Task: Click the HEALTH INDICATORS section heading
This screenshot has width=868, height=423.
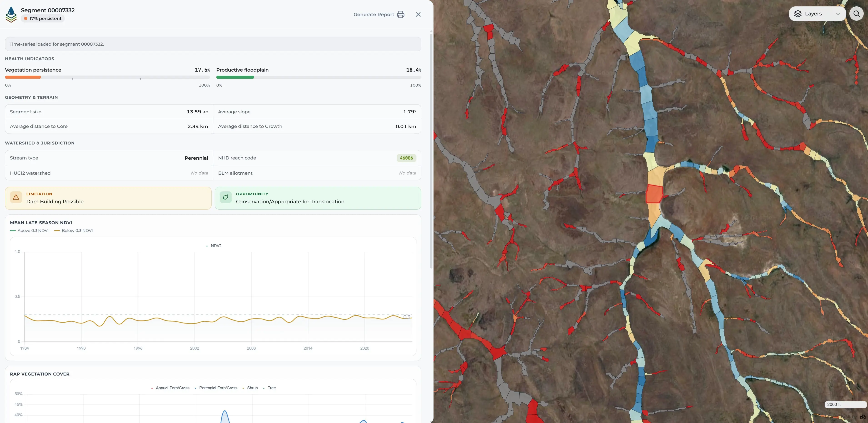Action: [x=30, y=59]
